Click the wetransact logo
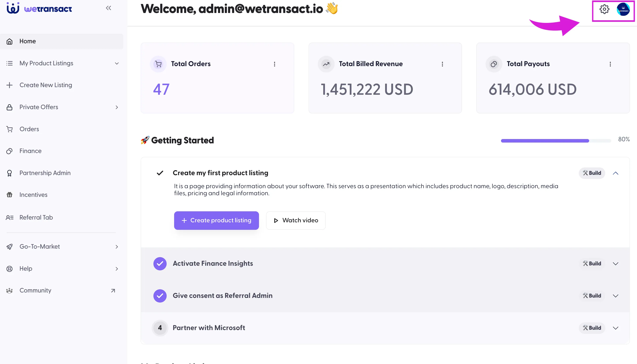This screenshot has height=364, width=637. coord(39,8)
